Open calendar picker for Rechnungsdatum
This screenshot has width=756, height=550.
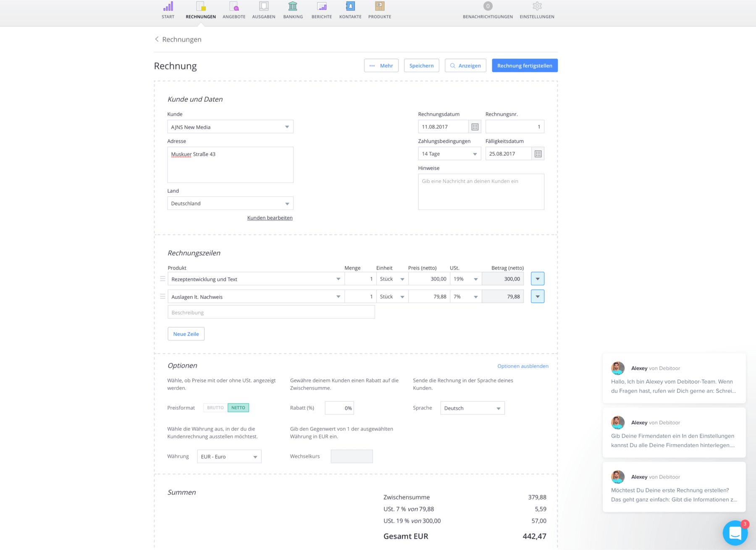475,127
